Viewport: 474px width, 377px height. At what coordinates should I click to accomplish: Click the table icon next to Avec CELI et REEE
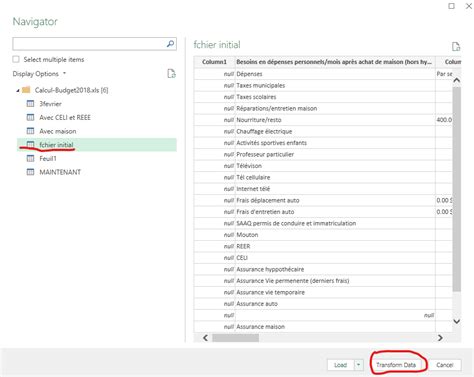coord(30,117)
